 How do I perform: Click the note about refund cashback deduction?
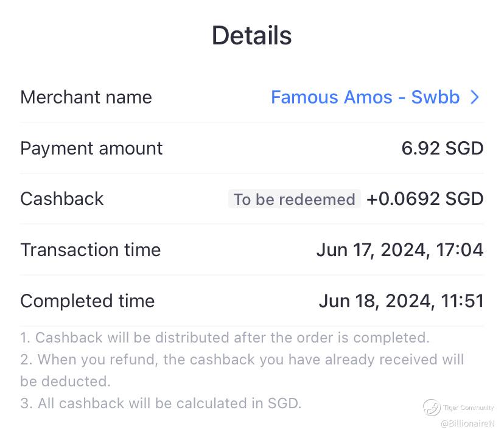(x=242, y=360)
